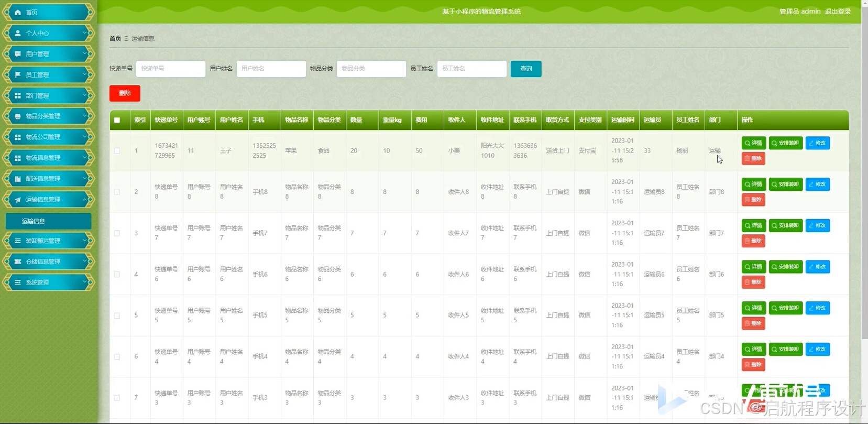868x424 pixels.
Task: Check the checkbox for the 快递单号6 row
Action: pos(117,274)
